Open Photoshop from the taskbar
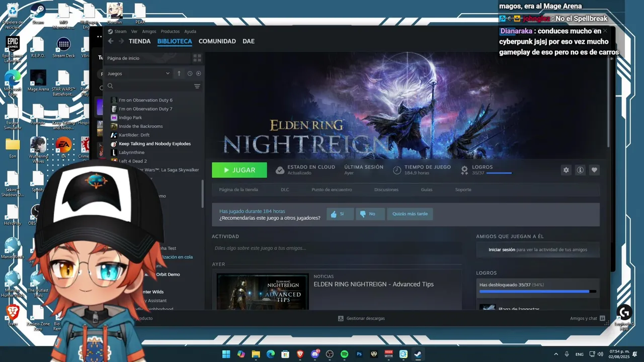 tap(359, 354)
